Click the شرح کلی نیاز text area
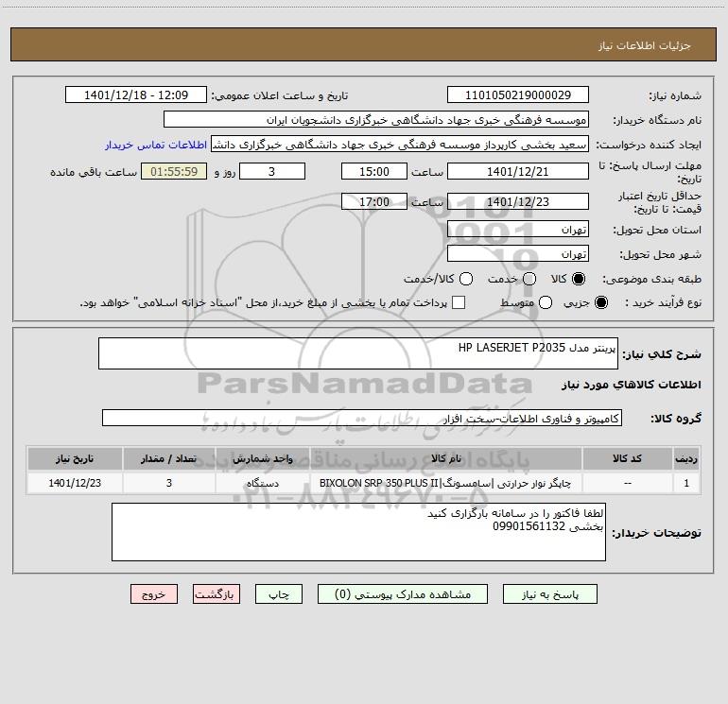 (x=358, y=353)
